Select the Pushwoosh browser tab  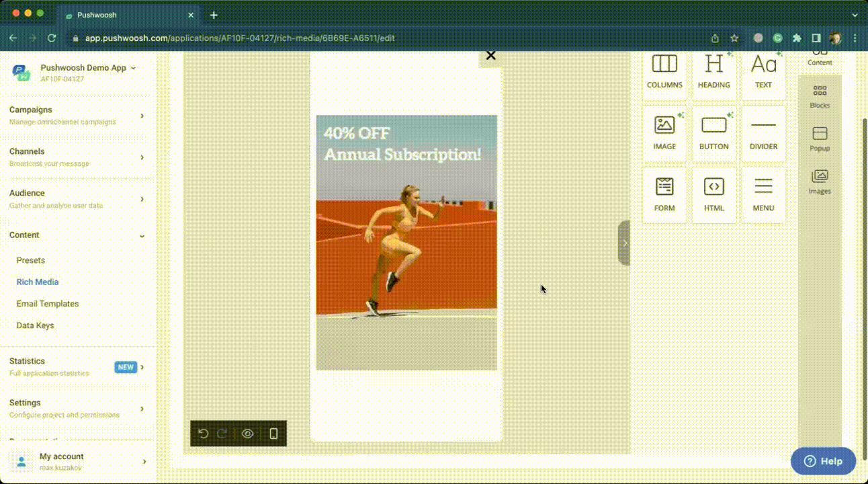coord(128,15)
